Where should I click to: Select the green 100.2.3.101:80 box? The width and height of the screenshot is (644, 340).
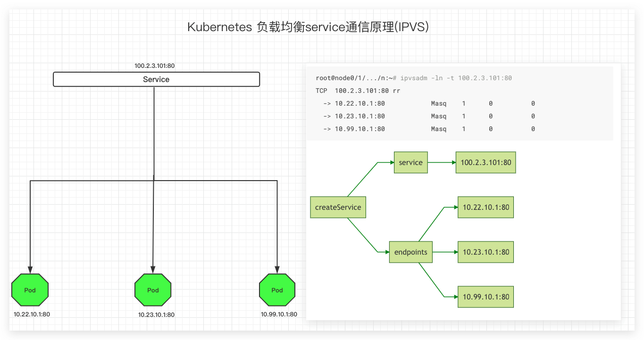pyautogui.click(x=486, y=162)
